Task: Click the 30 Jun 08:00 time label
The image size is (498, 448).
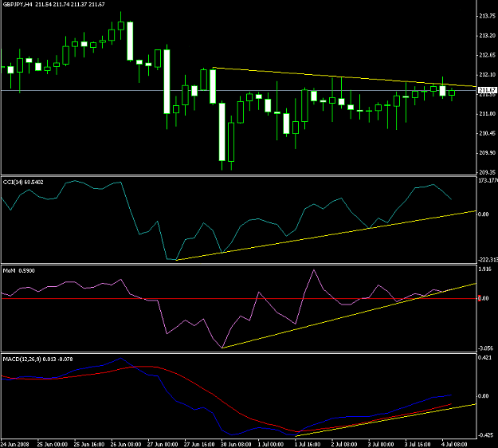Action: [x=237, y=444]
